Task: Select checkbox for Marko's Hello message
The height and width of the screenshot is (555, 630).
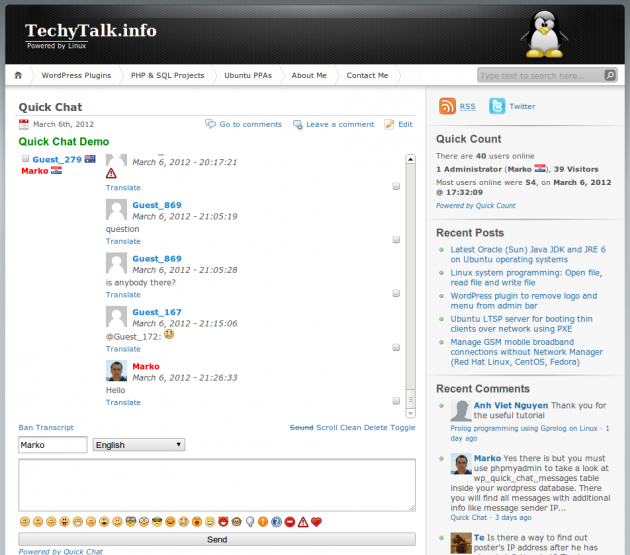Action: (x=396, y=401)
